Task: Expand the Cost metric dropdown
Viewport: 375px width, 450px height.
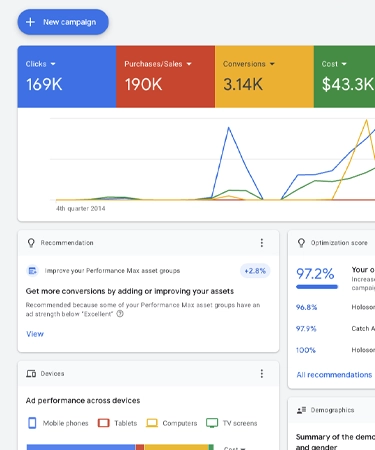Action: (344, 64)
